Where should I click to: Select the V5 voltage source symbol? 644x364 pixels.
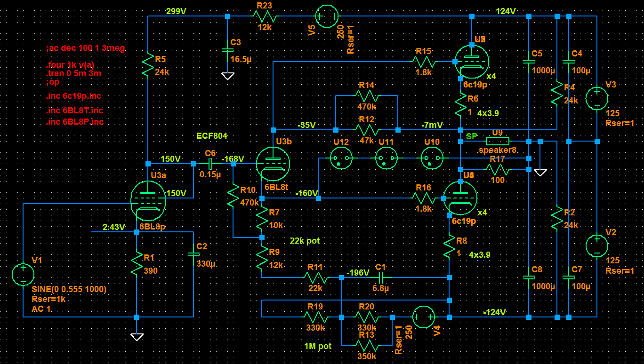click(x=326, y=17)
